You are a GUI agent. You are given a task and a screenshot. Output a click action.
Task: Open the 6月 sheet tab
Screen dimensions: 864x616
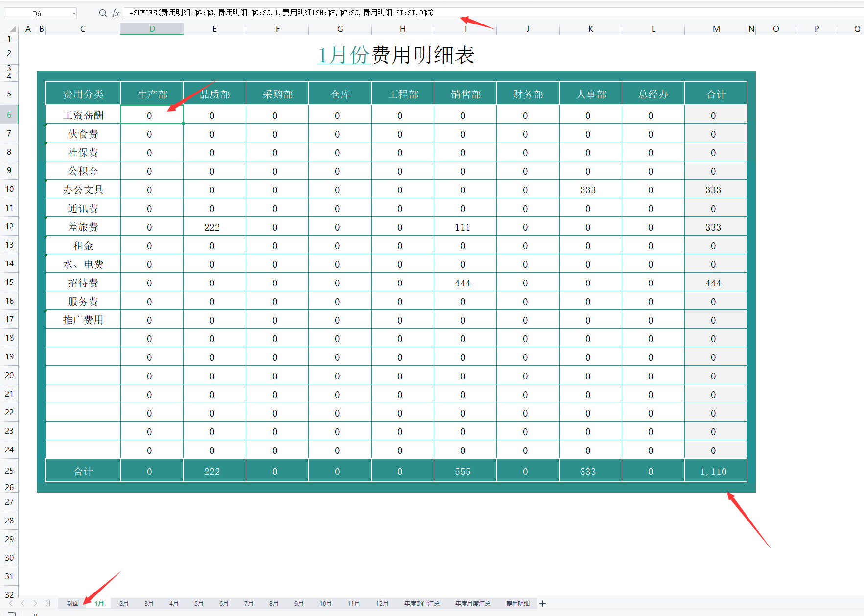tap(224, 603)
